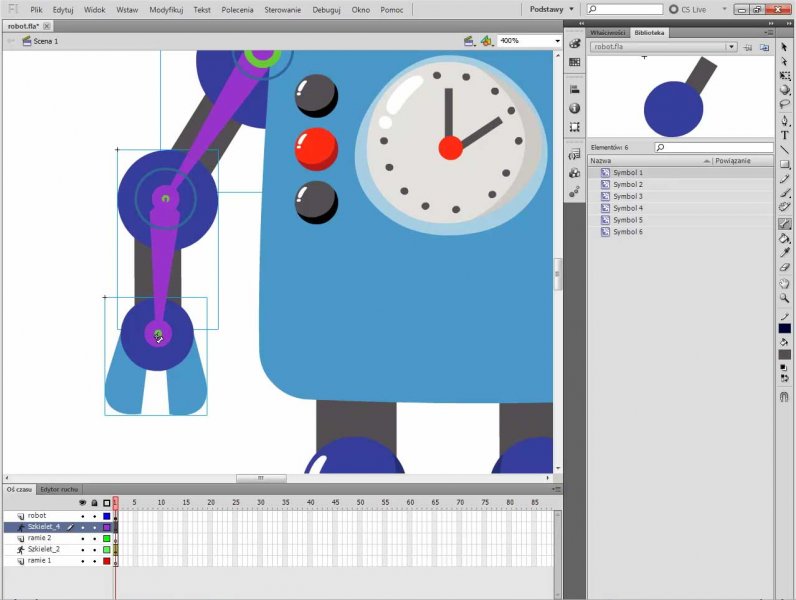This screenshot has width=796, height=600.
Task: Choose the Line tool
Action: (785, 150)
